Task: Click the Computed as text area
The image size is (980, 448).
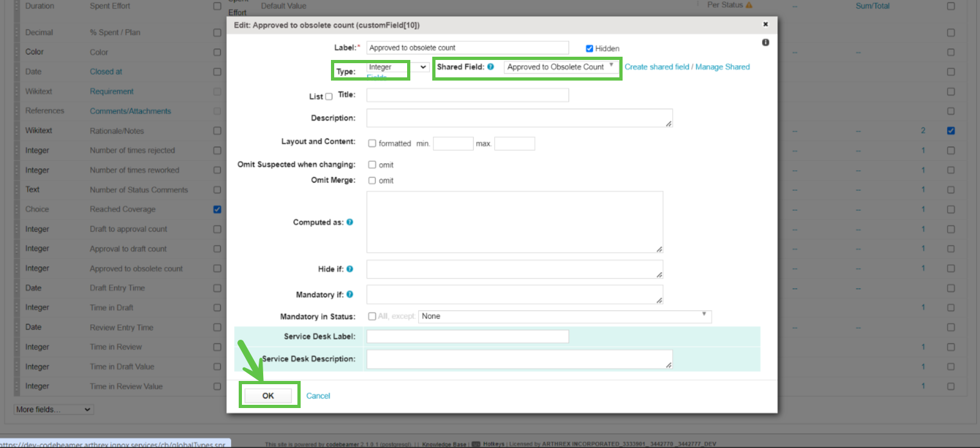Action: [x=514, y=222]
